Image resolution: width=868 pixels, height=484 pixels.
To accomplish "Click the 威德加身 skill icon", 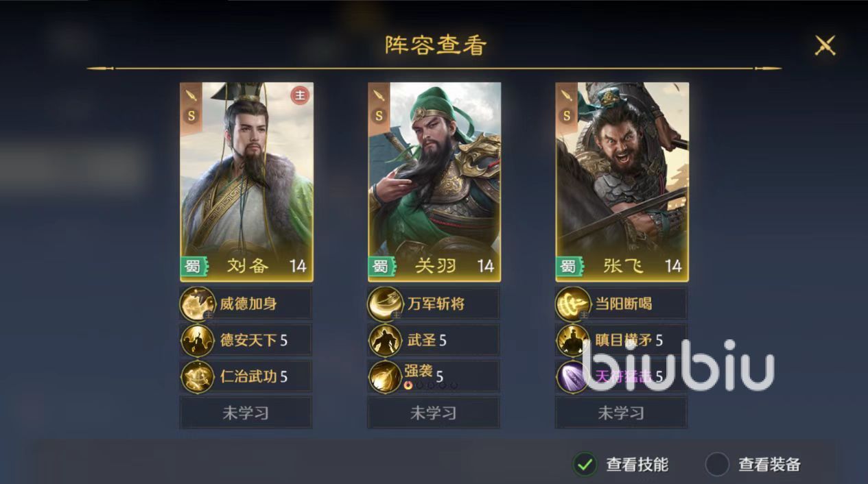I will (198, 304).
